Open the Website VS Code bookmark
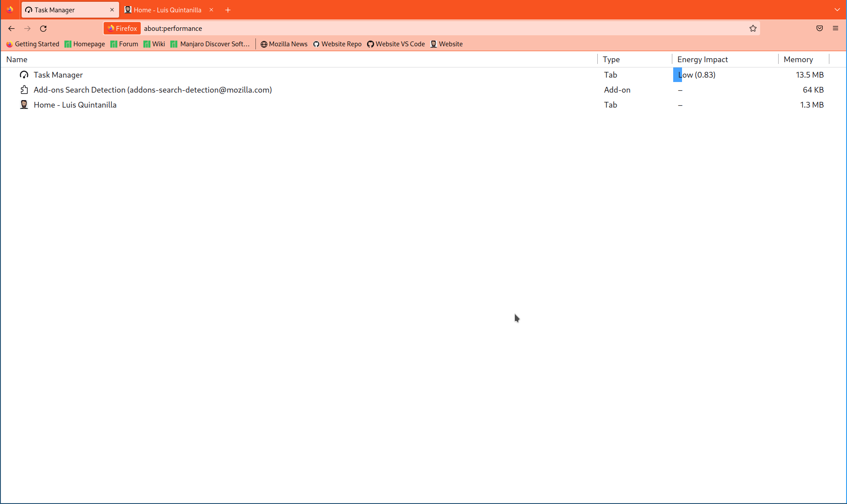Viewport: 847px width, 504px height. tap(396, 44)
